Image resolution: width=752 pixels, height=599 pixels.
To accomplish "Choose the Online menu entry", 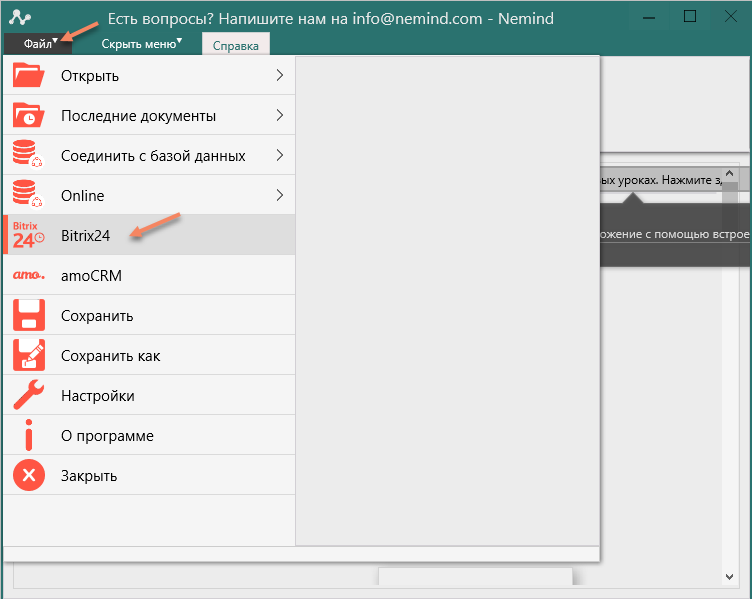I will coord(149,195).
